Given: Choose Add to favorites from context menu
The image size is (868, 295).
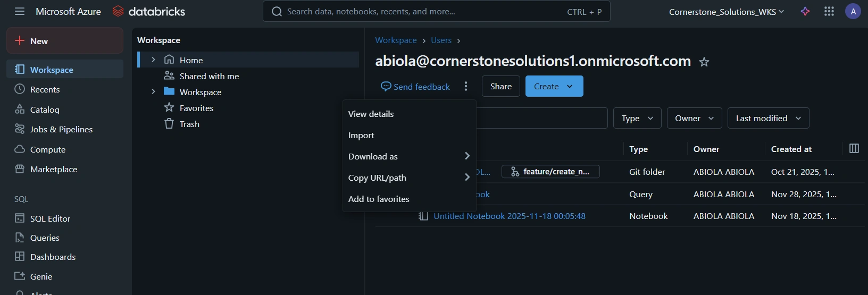Looking at the screenshot, I should coord(409,199).
